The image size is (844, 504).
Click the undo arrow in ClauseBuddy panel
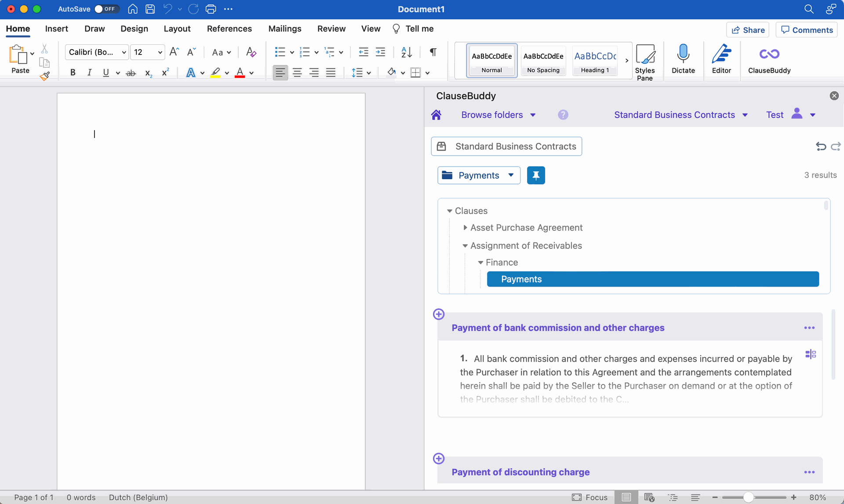[x=821, y=146]
